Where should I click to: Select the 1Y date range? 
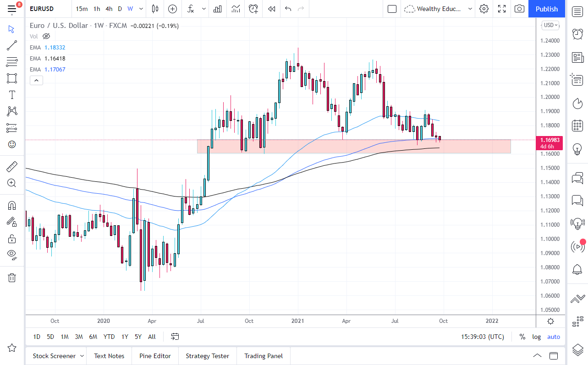tap(124, 337)
